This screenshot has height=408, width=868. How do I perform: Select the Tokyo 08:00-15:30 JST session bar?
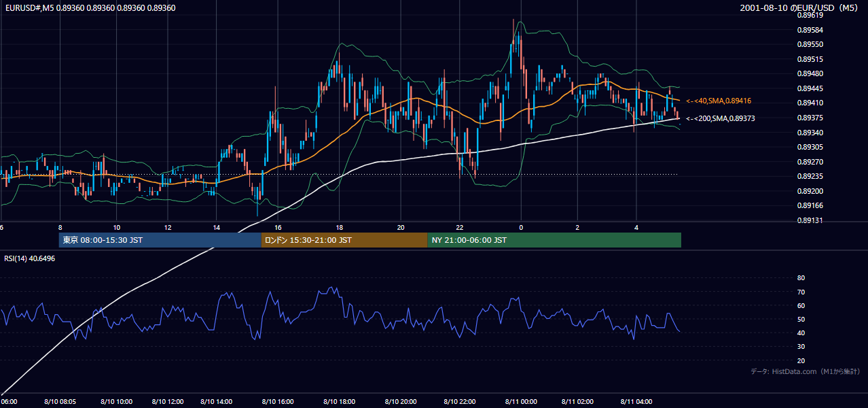160,240
